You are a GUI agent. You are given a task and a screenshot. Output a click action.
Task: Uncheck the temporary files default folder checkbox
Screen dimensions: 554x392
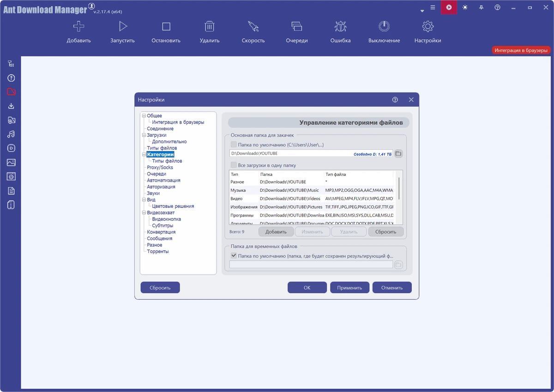[234, 255]
